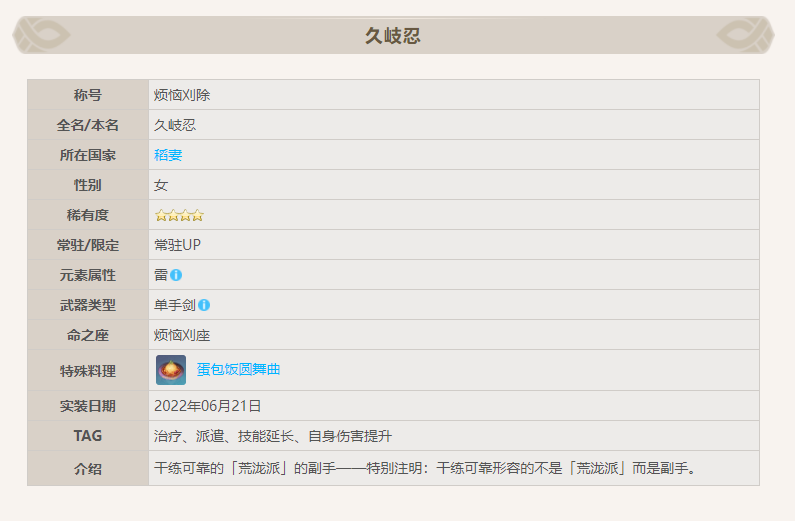
Task: Click the element value 雷
Action: point(161,275)
